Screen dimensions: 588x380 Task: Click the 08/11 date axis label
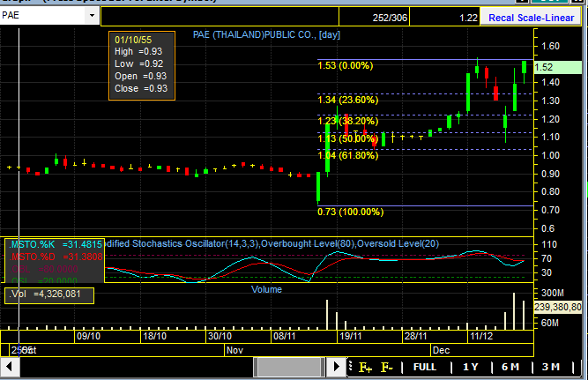[285, 336]
